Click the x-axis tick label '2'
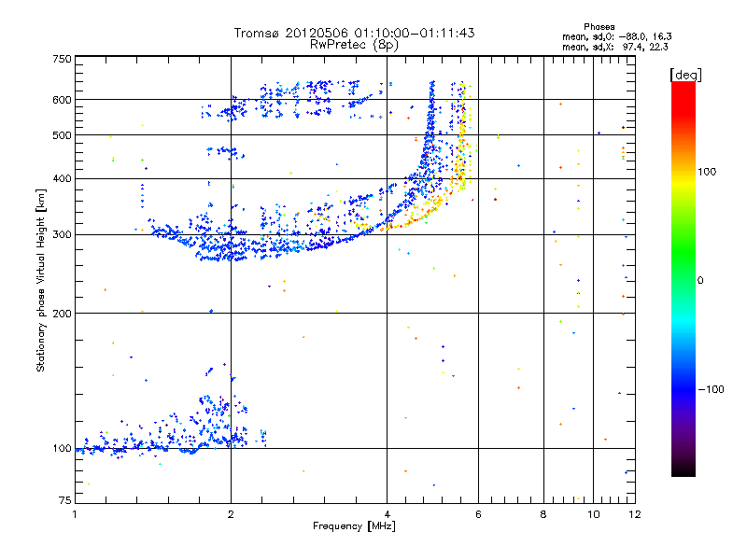 point(231,514)
